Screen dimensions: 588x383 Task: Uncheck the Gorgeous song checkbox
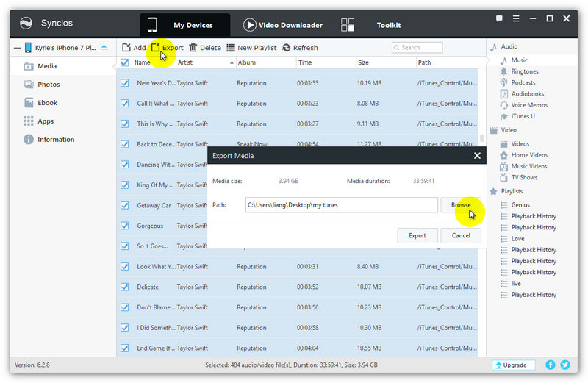[x=124, y=226]
